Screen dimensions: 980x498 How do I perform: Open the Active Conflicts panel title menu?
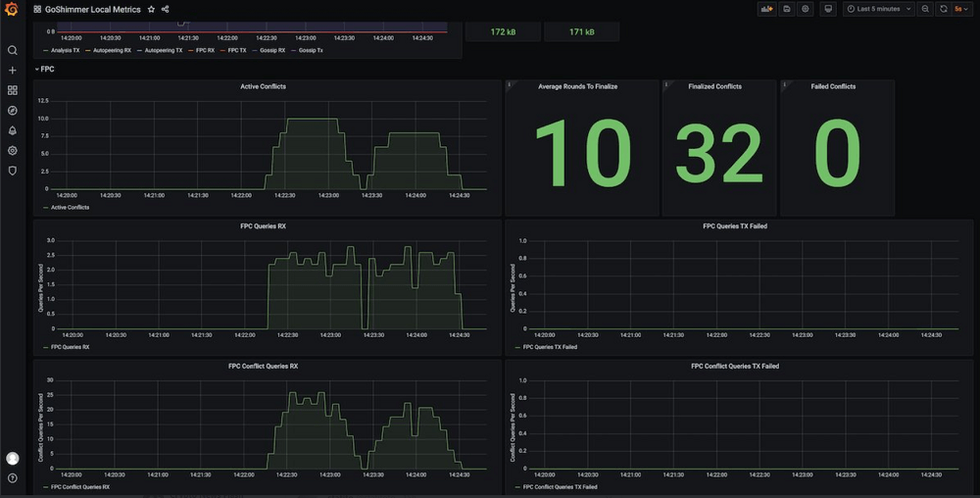click(x=263, y=86)
